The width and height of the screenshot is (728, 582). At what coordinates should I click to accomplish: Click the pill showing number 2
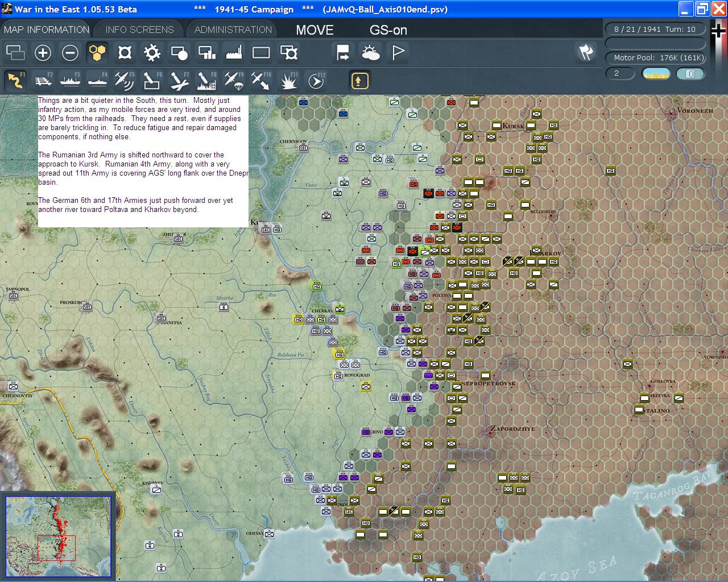(x=620, y=73)
